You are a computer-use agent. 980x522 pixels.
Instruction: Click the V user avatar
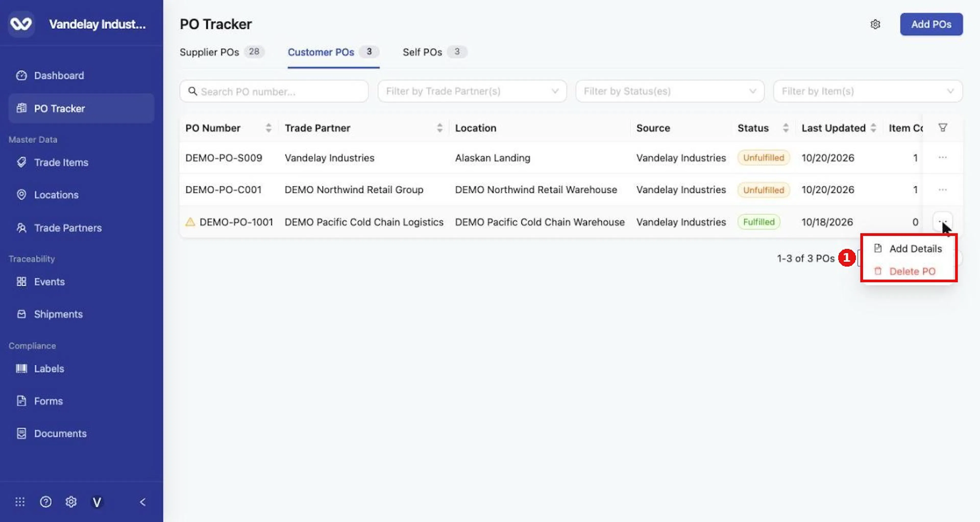(97, 502)
